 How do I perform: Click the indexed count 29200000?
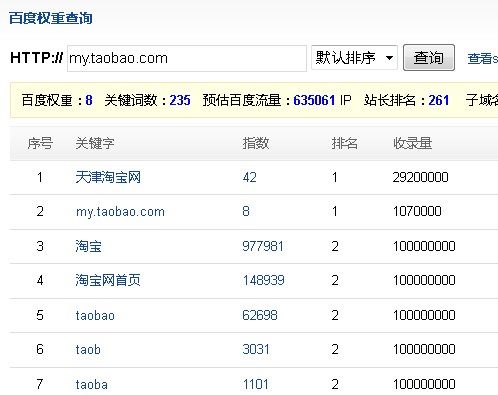(420, 177)
